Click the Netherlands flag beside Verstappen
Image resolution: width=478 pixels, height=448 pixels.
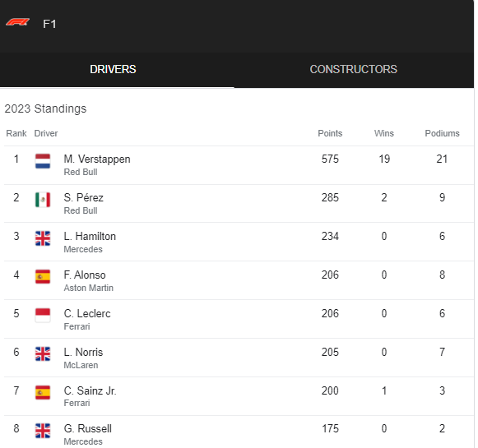click(43, 161)
